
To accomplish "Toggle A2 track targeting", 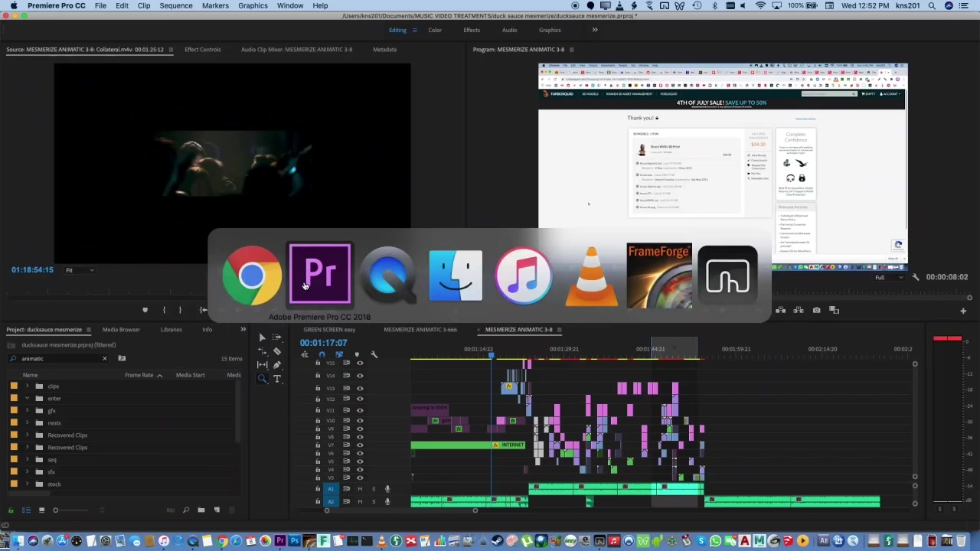I will 331,502.
